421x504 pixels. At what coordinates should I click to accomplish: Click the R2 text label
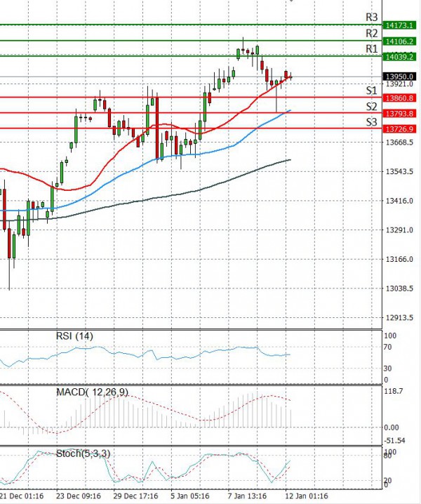click(372, 33)
